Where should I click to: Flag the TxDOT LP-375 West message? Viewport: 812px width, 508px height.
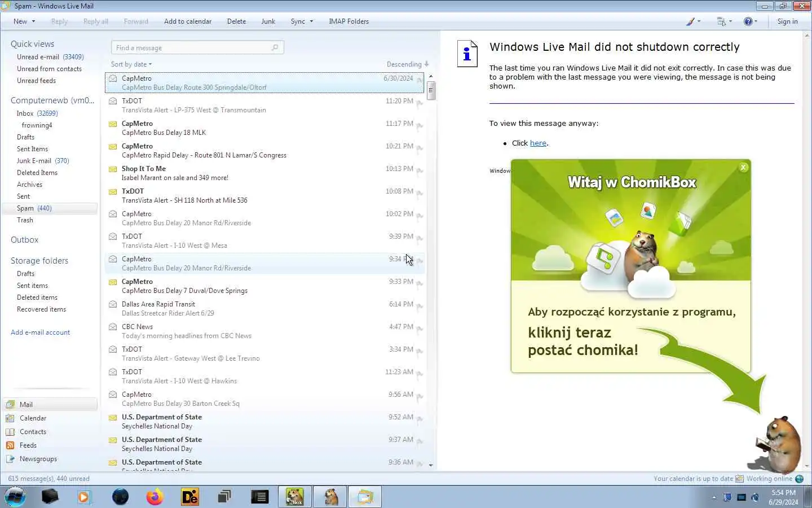coord(420,103)
